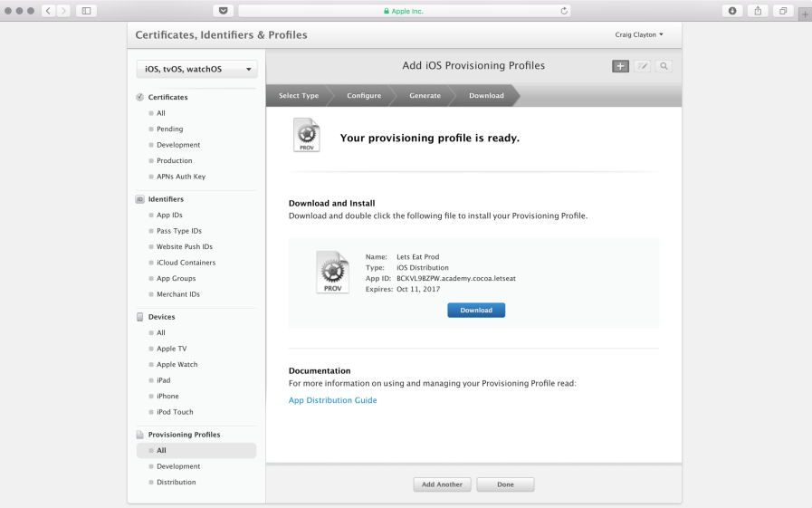
Task: Click the edit pencil icon
Action: coord(642,66)
